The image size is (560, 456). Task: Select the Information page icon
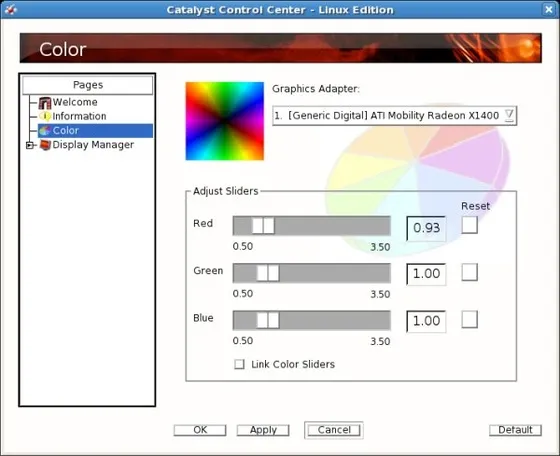click(x=45, y=116)
